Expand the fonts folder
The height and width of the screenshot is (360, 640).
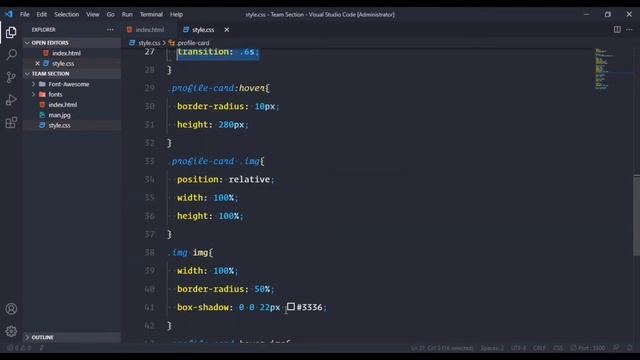(x=33, y=94)
